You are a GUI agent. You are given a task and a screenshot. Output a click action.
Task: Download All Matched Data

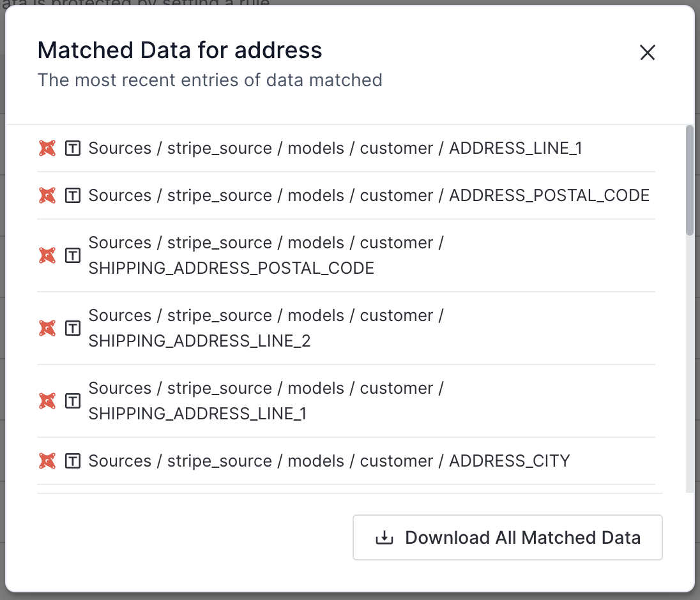[x=507, y=537]
